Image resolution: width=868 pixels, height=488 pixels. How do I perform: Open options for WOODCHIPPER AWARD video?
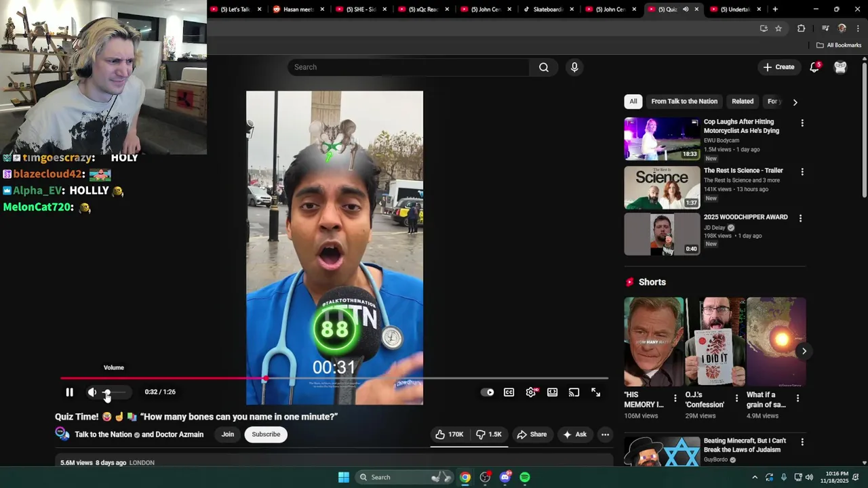coord(800,218)
